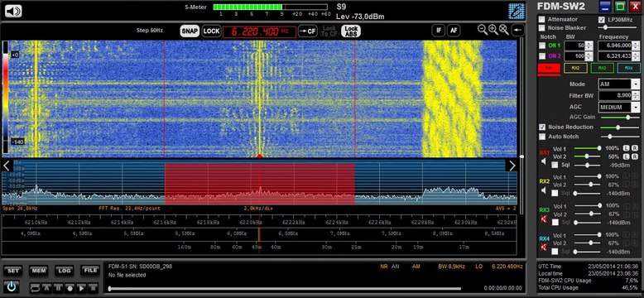
Task: Adjust Filter BW 8.900 stepper arrows
Action: click(637, 96)
